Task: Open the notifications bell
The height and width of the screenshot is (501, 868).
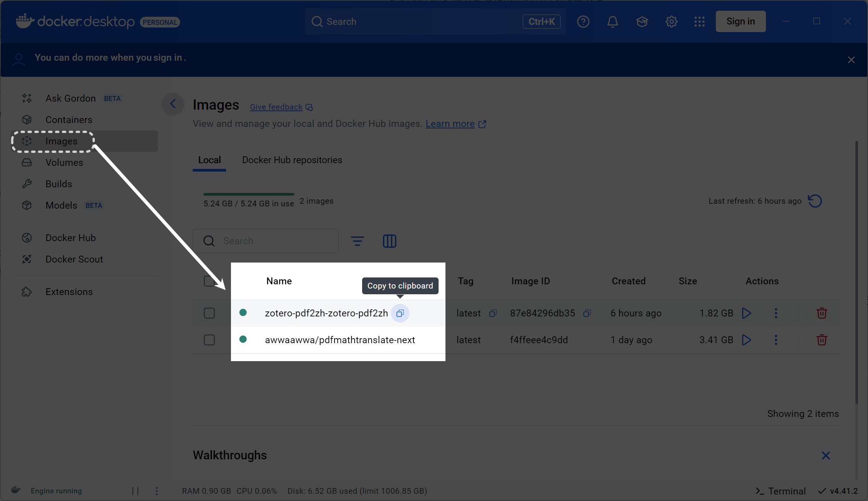Action: (613, 22)
